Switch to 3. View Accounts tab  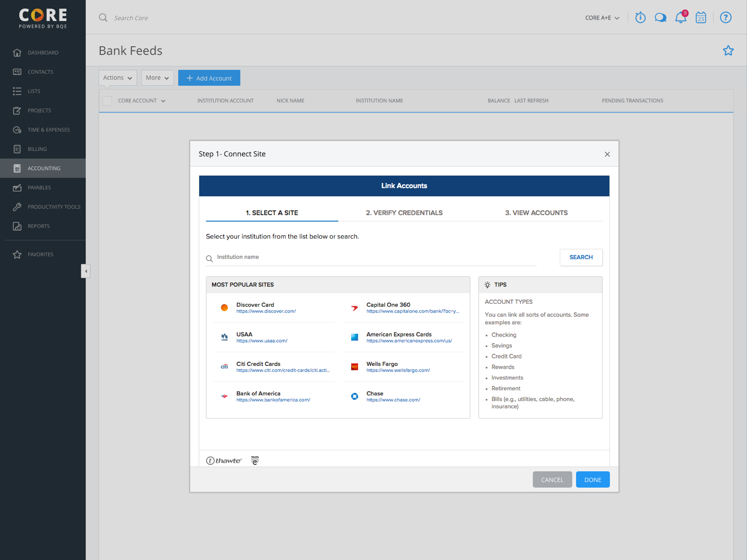click(x=536, y=213)
